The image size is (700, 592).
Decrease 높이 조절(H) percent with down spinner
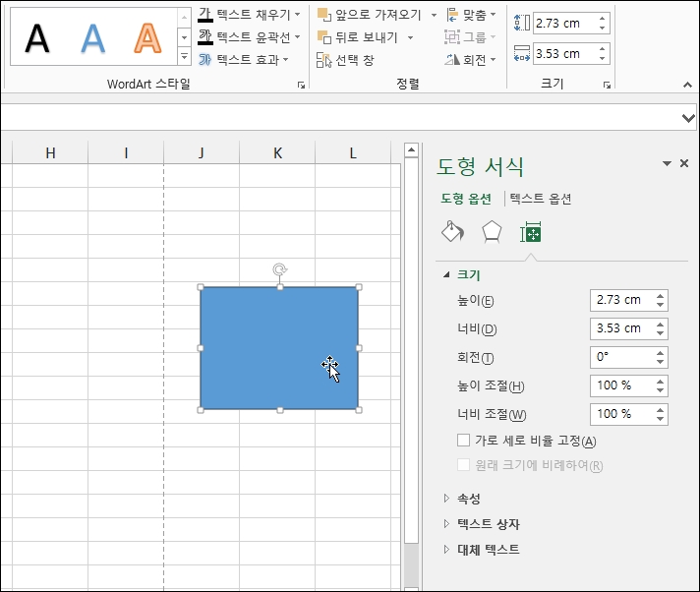[661, 390]
